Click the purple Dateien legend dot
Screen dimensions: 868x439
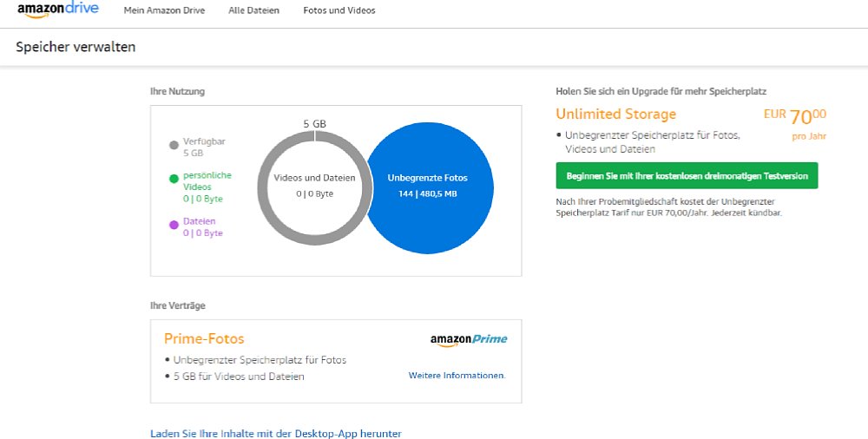pyautogui.click(x=174, y=224)
